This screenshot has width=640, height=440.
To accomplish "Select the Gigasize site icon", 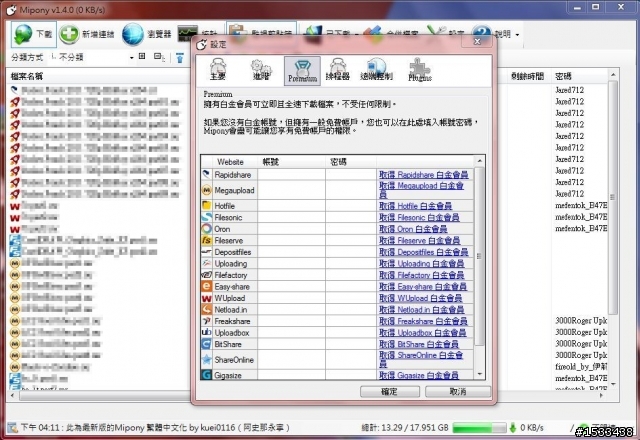I will coord(207,375).
